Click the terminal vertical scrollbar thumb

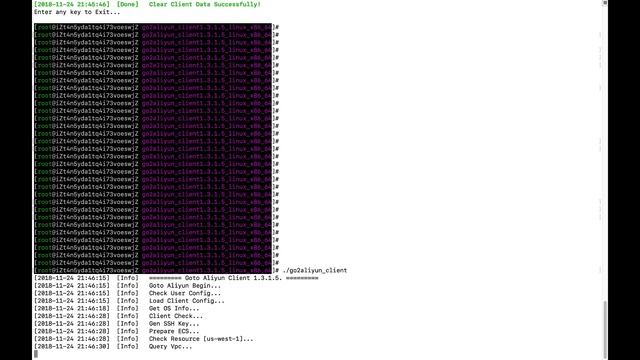click(605, 329)
